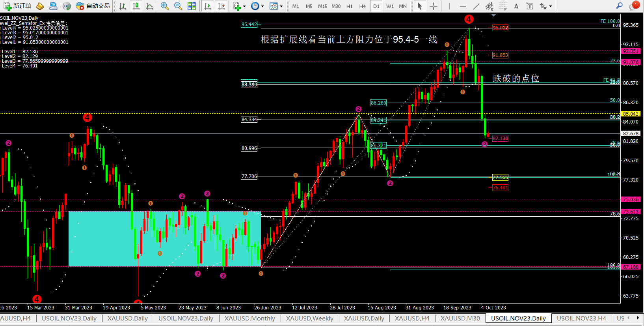Screen dimensions: 644x326
Task: Switch to the XAUUSD,Monthly chart tab
Action: [x=250, y=319]
